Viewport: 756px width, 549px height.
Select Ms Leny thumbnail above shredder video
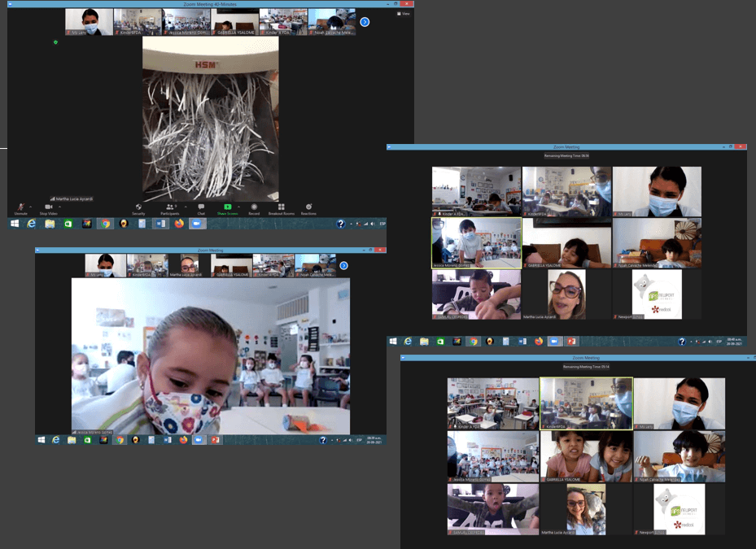coord(89,22)
